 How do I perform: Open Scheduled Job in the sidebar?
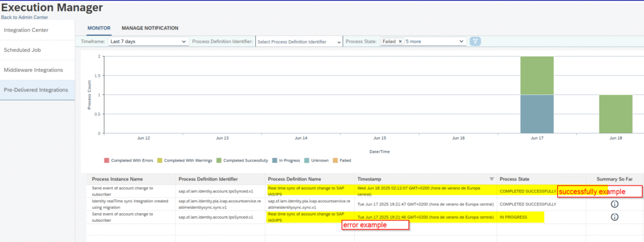pyautogui.click(x=37, y=50)
